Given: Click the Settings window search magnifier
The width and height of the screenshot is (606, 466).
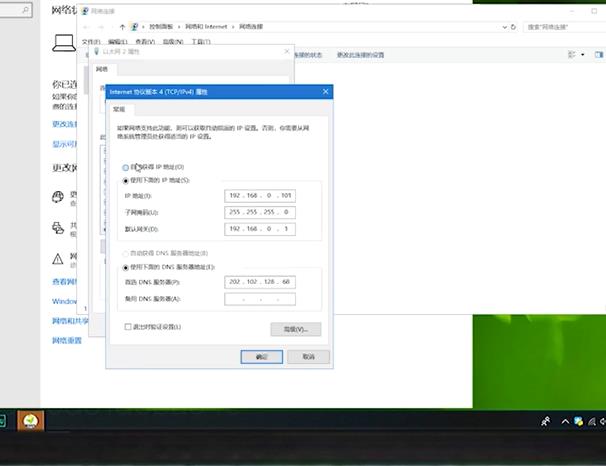Looking at the screenshot, I should 26,10.
